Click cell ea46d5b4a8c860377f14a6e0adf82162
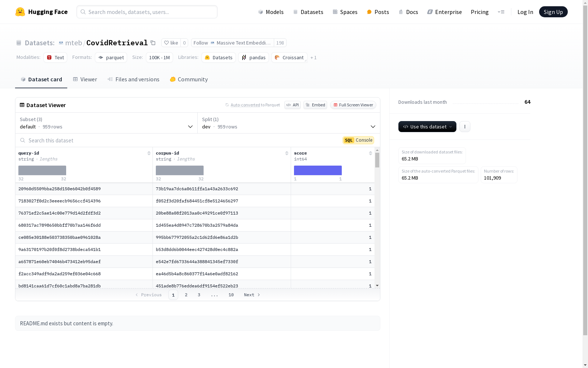Image resolution: width=588 pixels, height=368 pixels. click(x=222, y=274)
